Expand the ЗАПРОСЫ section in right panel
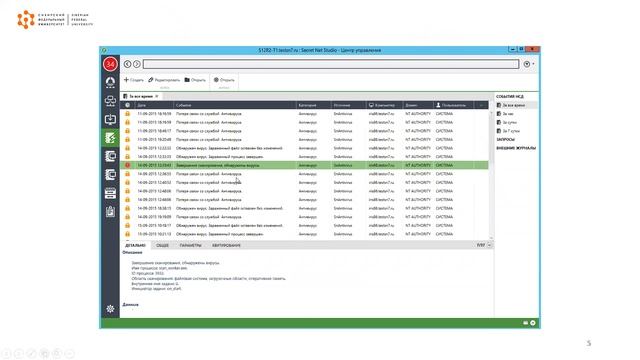 [x=506, y=140]
